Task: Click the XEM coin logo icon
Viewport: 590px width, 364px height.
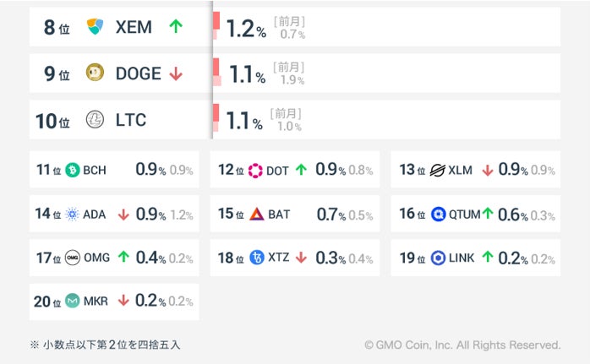Action: tap(95, 27)
